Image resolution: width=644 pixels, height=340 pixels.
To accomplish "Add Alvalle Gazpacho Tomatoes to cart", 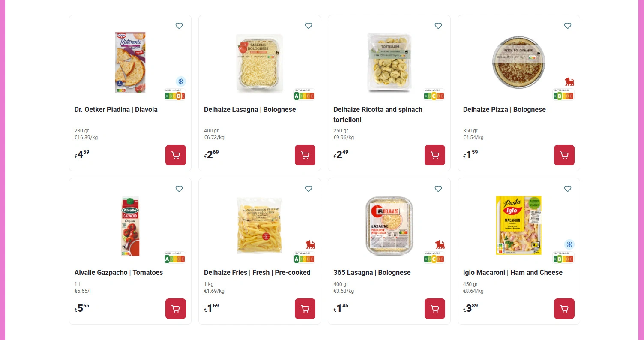I will coord(176,309).
